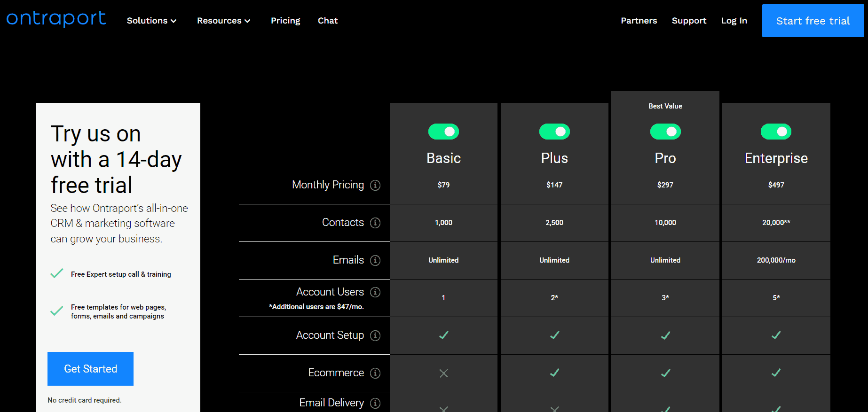Click the 5* account users value
The width and height of the screenshot is (868, 412).
click(776, 298)
